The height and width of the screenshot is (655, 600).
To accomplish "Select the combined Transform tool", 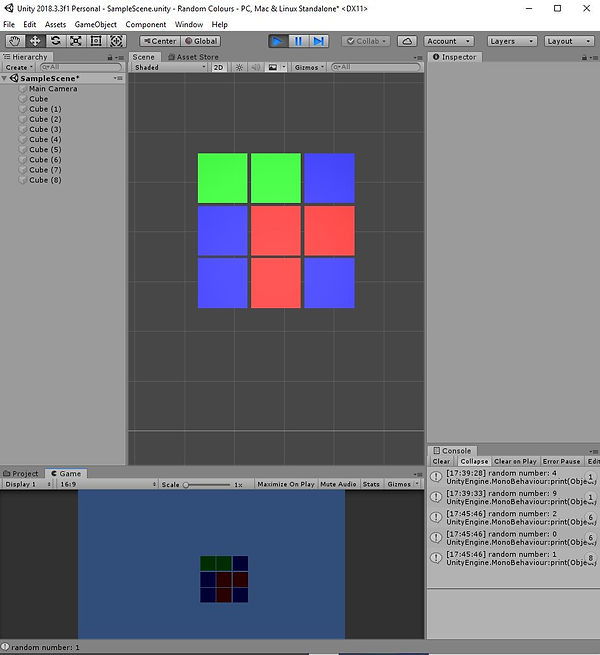I will point(116,41).
